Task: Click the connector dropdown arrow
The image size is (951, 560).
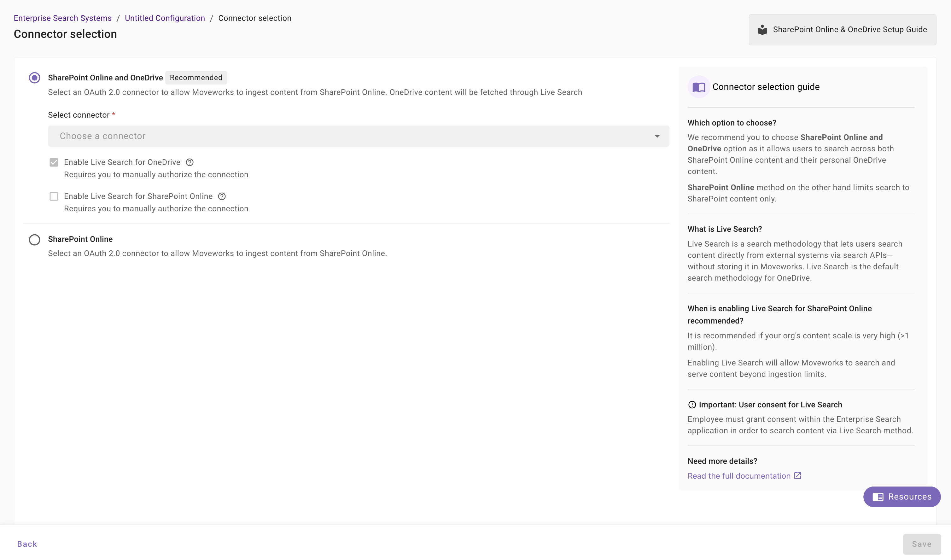Action: [x=657, y=136]
